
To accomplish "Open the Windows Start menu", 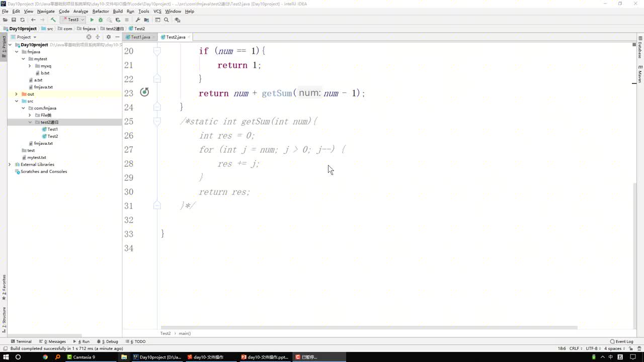I will [x=5, y=357].
